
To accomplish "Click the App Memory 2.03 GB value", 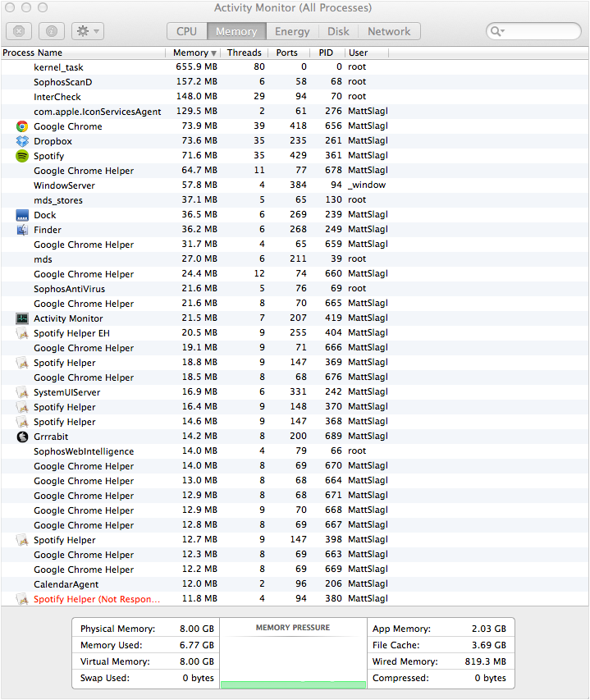I will 489,629.
